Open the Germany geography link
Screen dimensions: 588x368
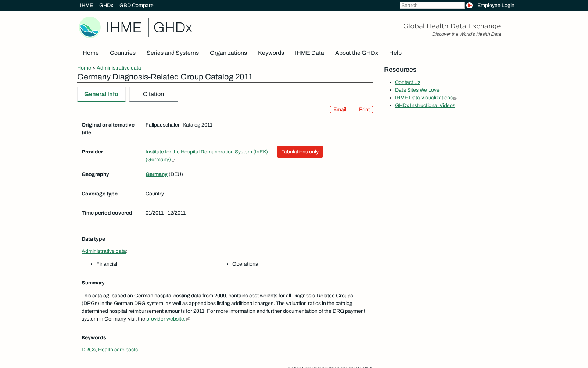(157, 174)
